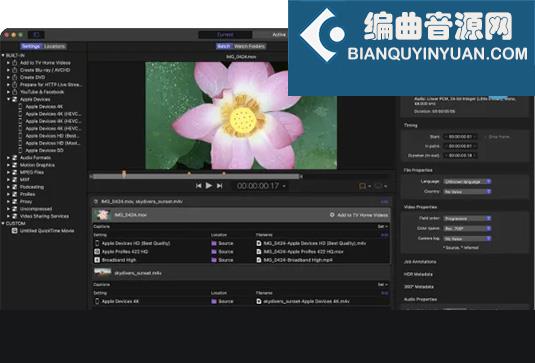Click the Add to TV Home Videos destination icon in sidebar
This screenshot has width=535, height=363.
[x=15, y=63]
